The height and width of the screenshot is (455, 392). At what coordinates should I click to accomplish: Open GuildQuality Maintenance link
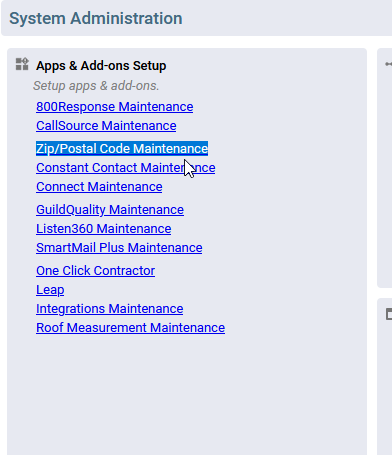point(110,210)
